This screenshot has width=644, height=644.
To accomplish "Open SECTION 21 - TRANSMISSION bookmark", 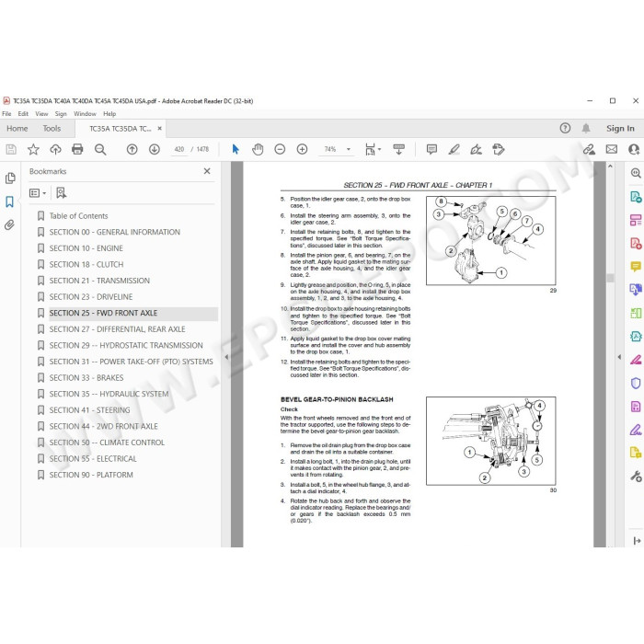I will tap(99, 281).
